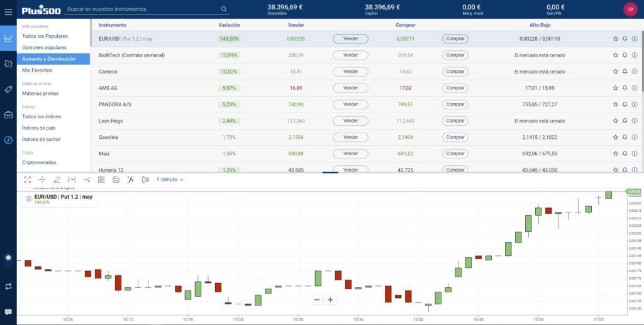Sort by the Instrumento column header

click(x=113, y=25)
